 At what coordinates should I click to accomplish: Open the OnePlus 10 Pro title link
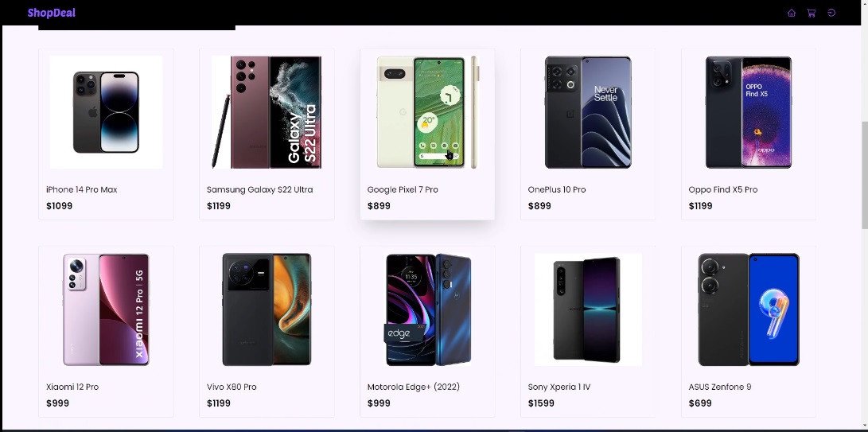pos(556,189)
